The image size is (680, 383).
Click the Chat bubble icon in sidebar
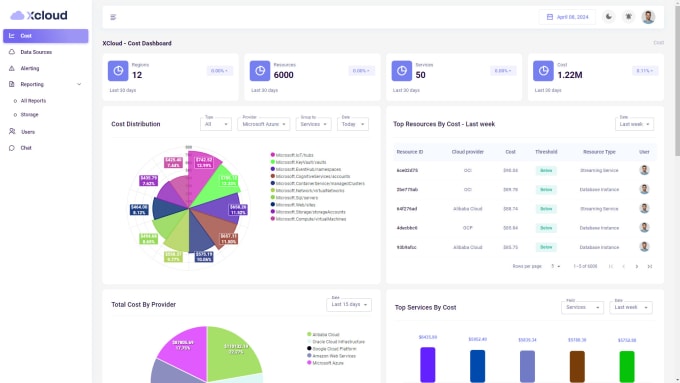[x=12, y=148]
